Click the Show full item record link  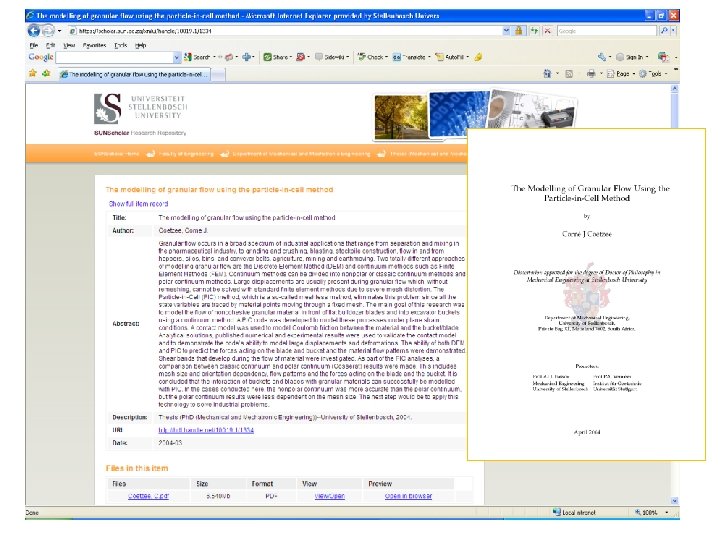coord(138,203)
